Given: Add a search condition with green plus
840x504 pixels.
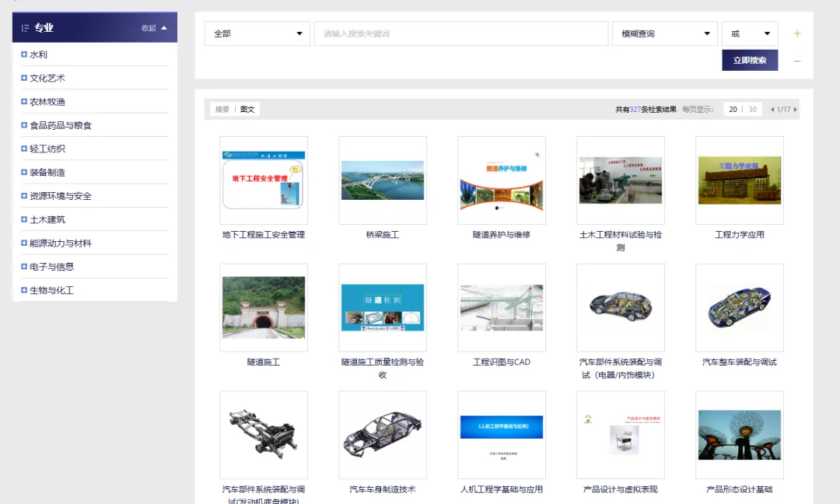Looking at the screenshot, I should [x=797, y=33].
